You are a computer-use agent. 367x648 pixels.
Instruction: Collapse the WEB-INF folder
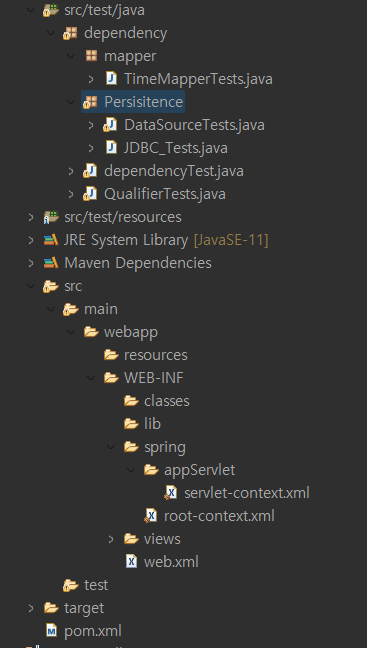tap(91, 378)
